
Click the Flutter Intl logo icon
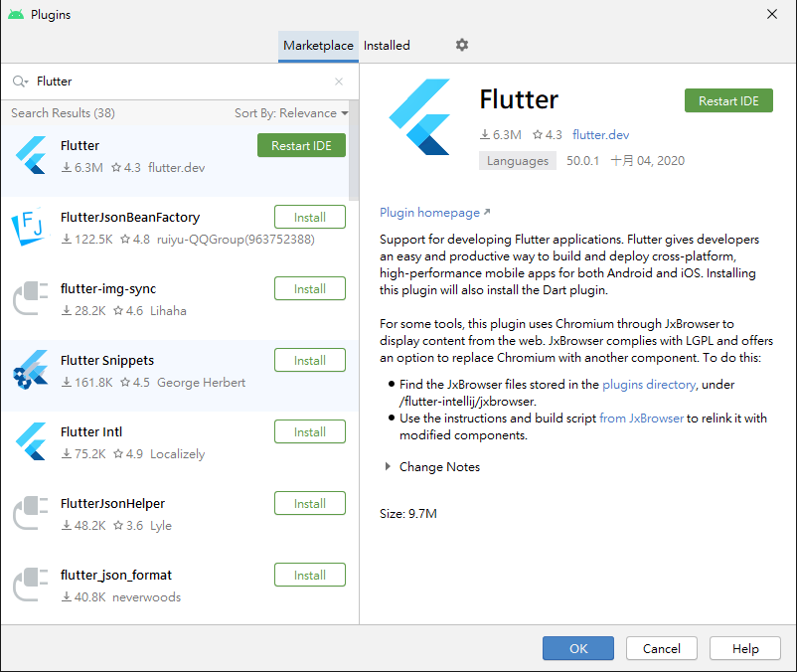pos(31,441)
